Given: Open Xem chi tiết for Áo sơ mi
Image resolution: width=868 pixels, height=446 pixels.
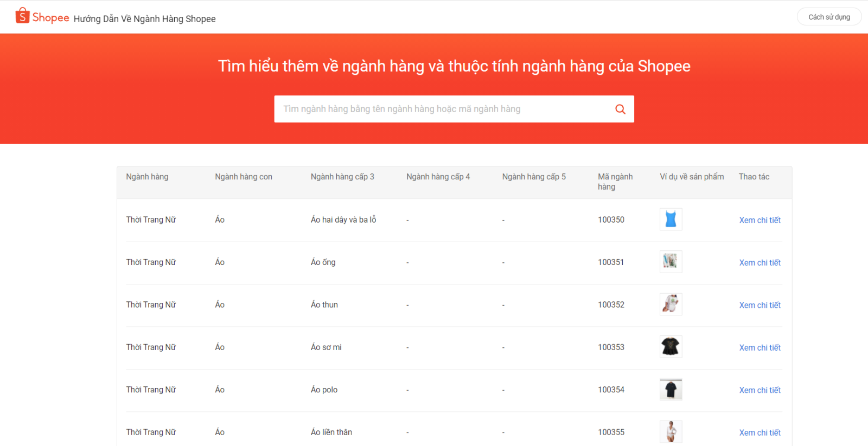Looking at the screenshot, I should 759,347.
